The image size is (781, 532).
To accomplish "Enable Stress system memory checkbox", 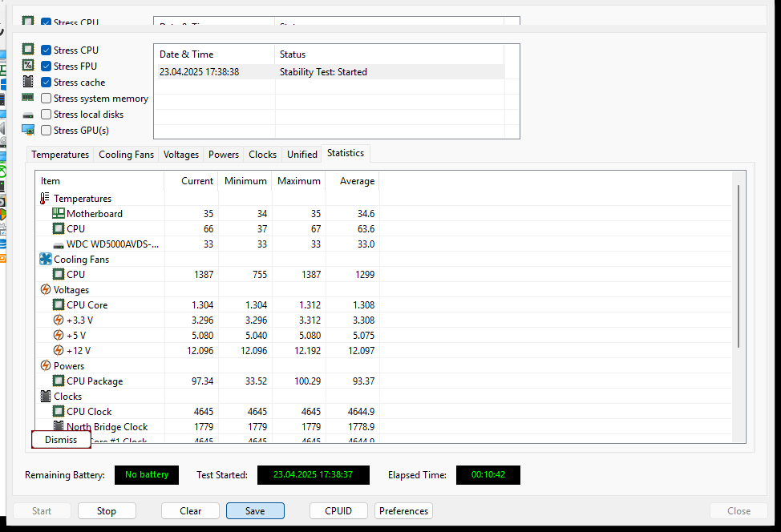I will [x=46, y=98].
